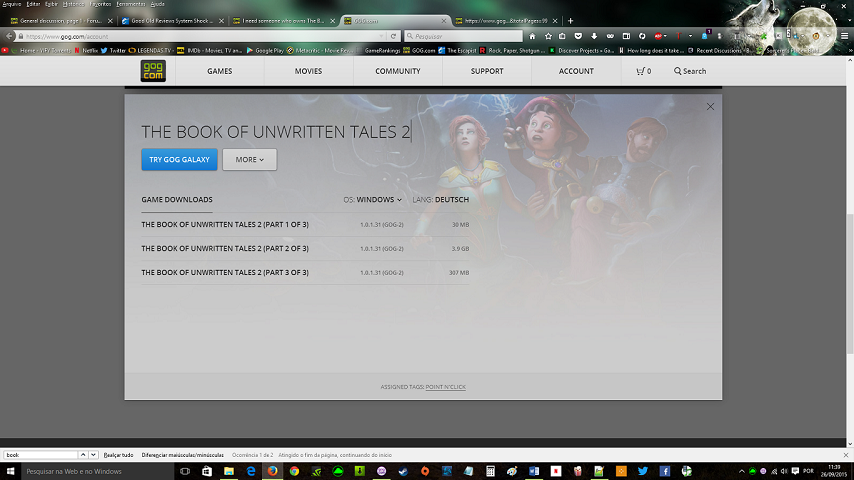
Task: Click the TRY GOG GALAXY button
Action: point(179,160)
